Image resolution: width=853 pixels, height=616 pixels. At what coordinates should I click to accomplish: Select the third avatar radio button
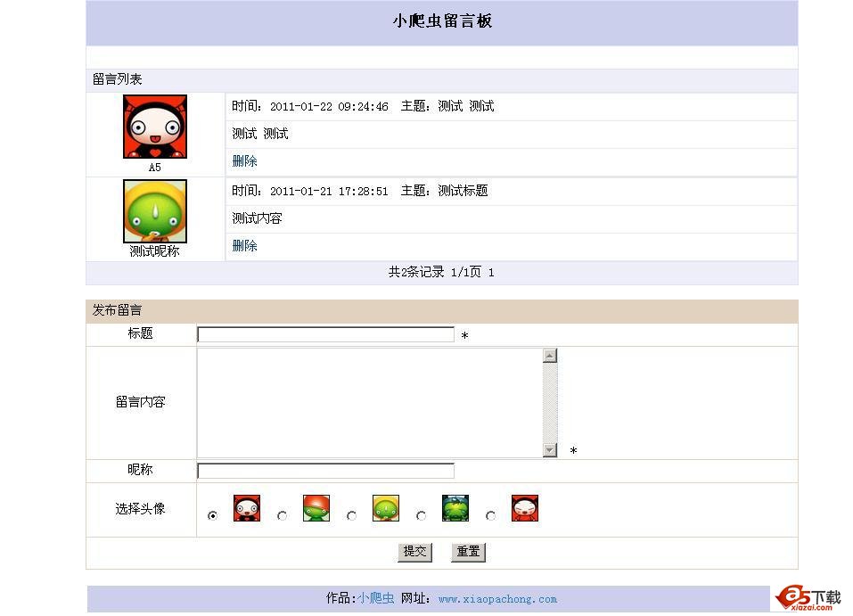(351, 514)
